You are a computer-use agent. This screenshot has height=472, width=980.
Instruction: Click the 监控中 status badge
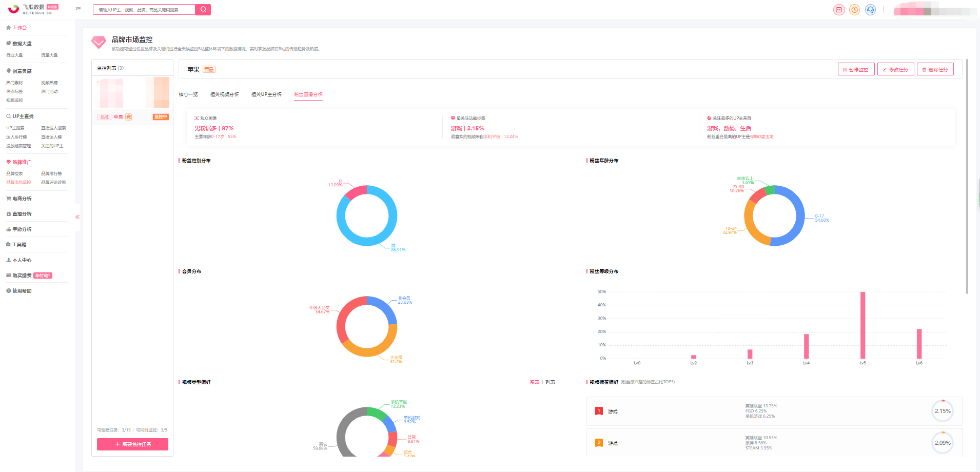(161, 117)
